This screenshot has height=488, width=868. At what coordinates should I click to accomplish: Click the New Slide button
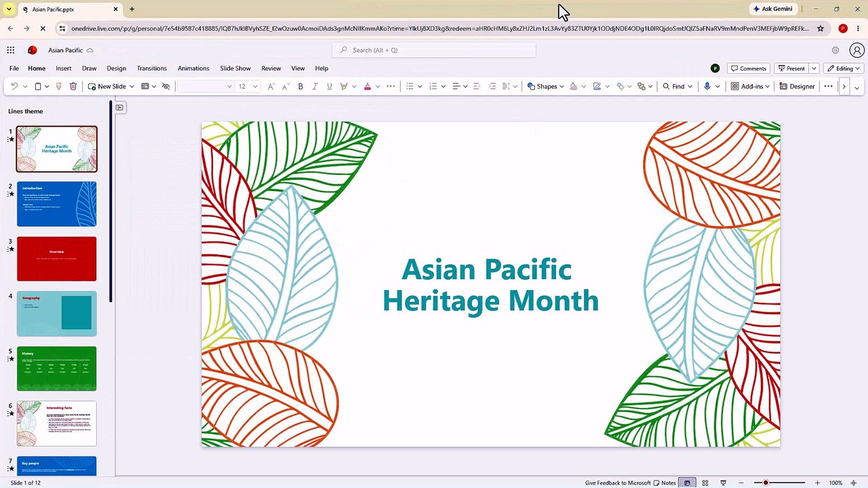(107, 87)
